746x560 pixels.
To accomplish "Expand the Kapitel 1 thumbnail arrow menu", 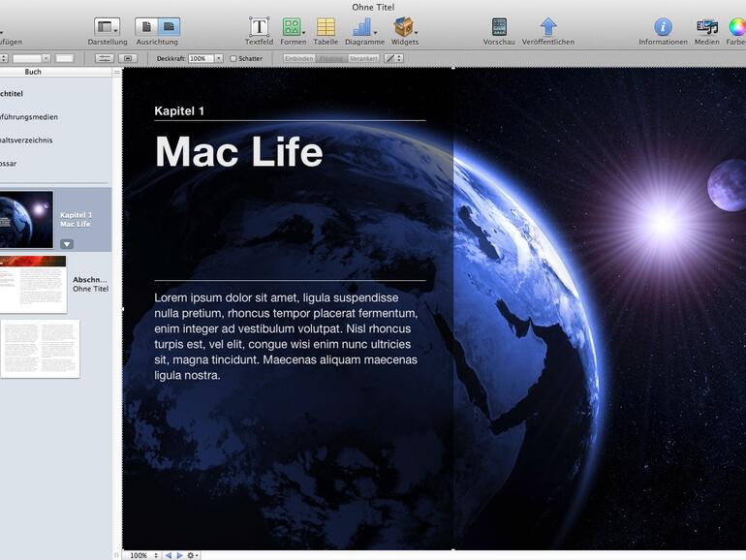I will click(x=66, y=244).
